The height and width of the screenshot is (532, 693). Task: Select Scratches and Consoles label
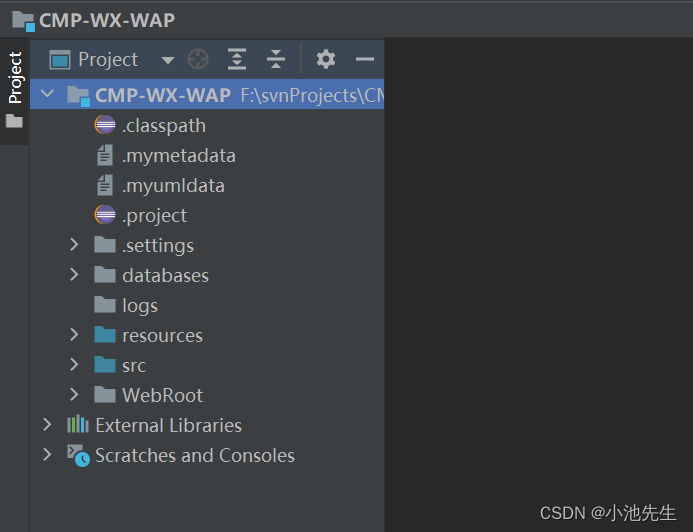pos(195,456)
